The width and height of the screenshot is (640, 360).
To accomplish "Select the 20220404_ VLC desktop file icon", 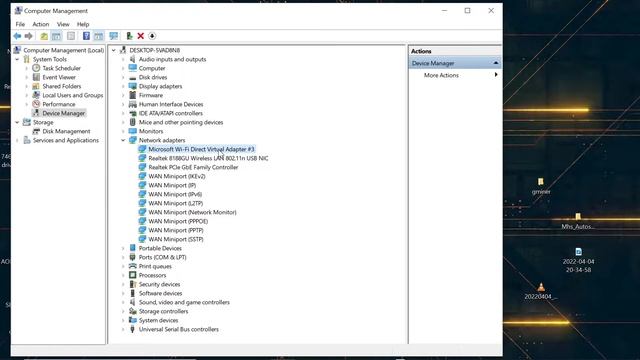I will pos(540,287).
